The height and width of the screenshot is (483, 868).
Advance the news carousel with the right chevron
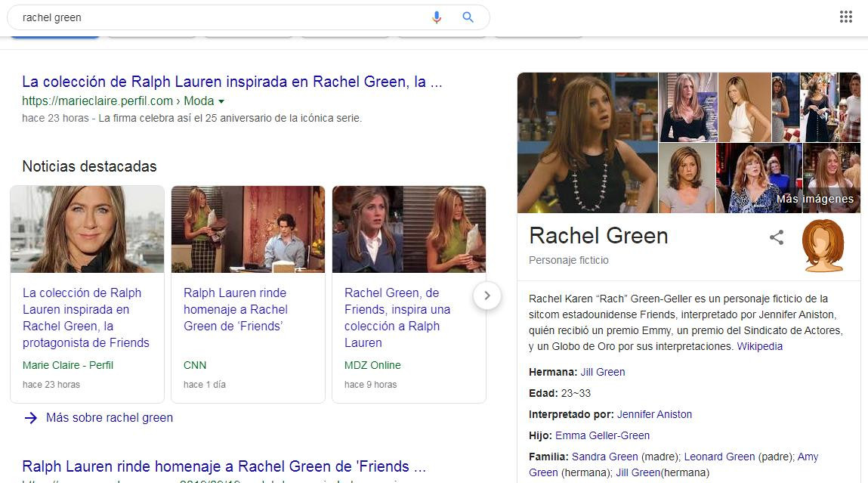pyautogui.click(x=487, y=296)
